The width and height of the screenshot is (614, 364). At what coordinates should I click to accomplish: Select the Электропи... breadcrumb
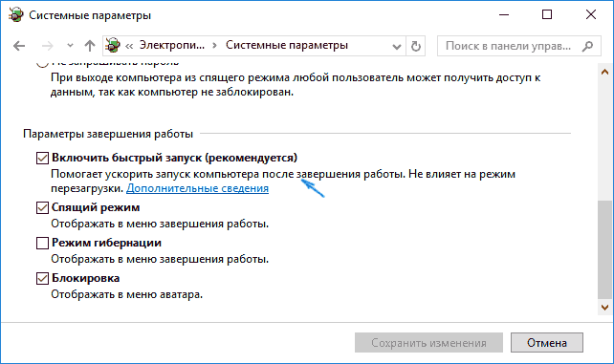172,45
